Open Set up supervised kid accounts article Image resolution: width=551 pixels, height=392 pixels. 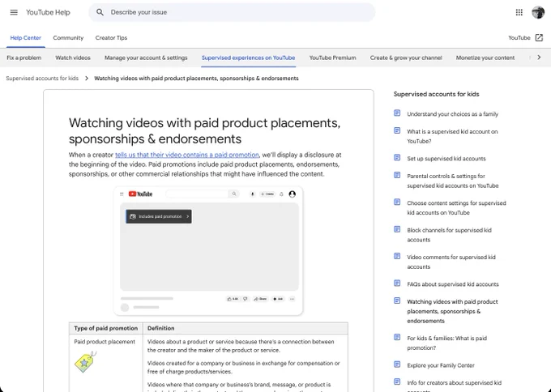point(446,159)
